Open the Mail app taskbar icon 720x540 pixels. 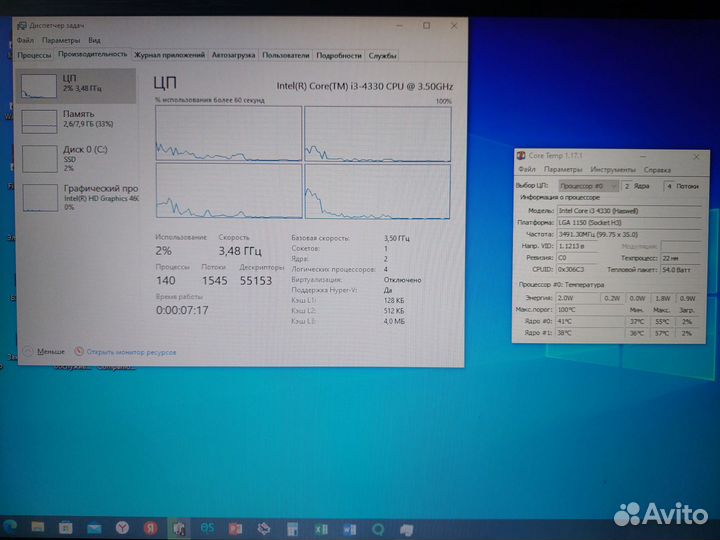[94, 528]
